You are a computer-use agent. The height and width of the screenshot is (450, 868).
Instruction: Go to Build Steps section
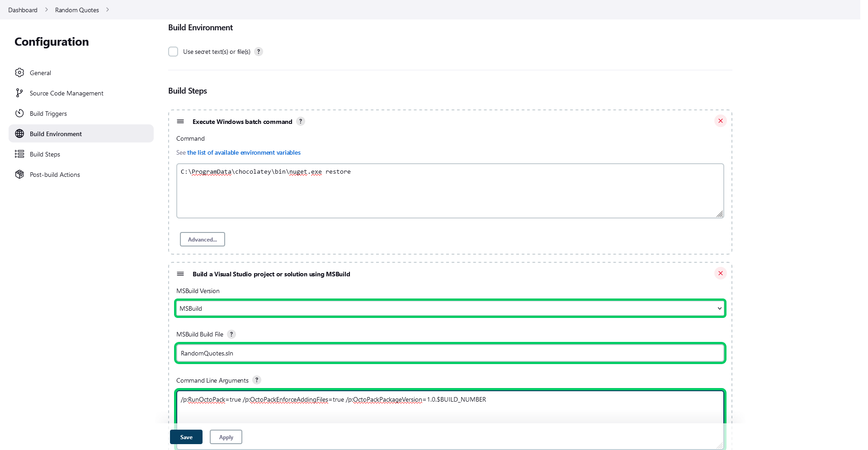pos(81,154)
